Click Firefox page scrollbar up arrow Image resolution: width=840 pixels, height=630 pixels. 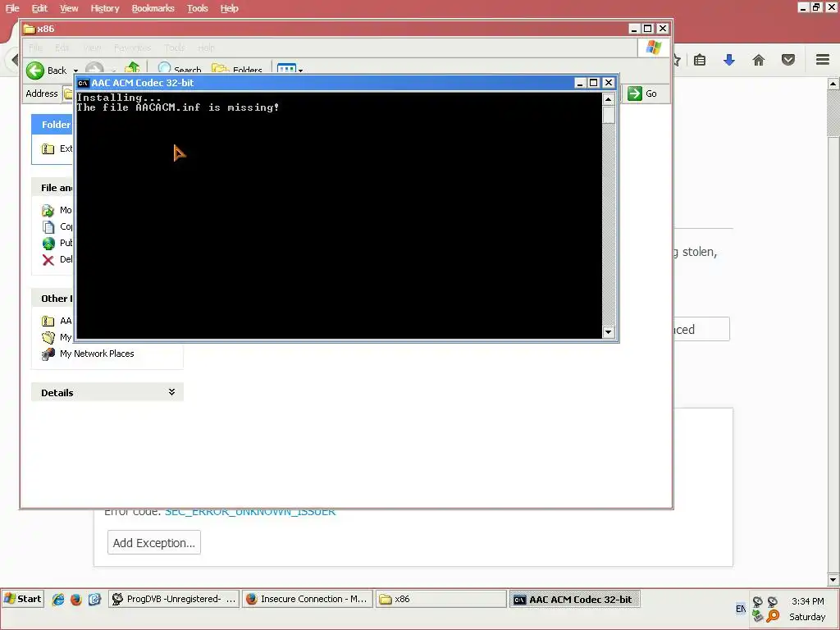(x=833, y=83)
